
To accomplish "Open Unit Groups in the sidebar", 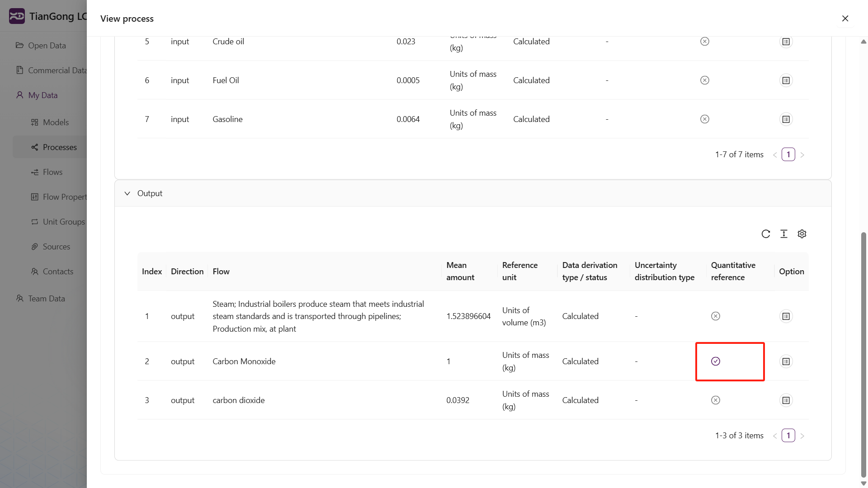I will (63, 222).
